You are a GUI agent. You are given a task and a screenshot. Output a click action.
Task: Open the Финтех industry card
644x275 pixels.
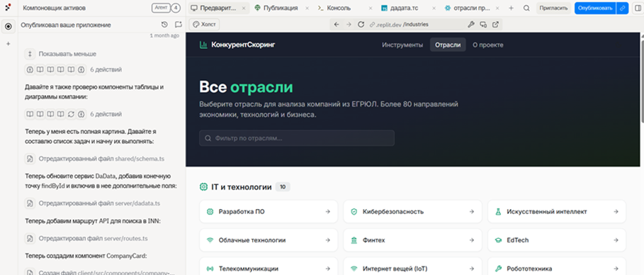[x=412, y=240]
